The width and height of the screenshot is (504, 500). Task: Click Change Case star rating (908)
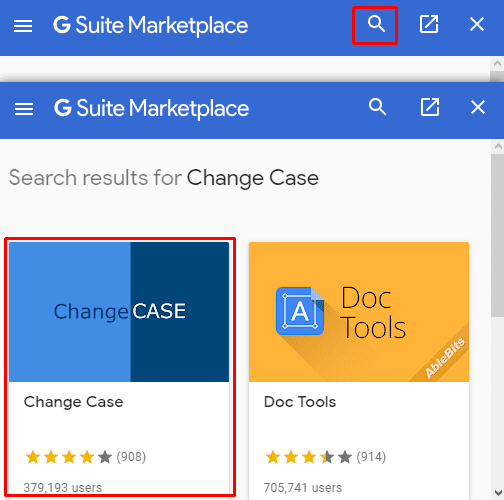tap(86, 457)
